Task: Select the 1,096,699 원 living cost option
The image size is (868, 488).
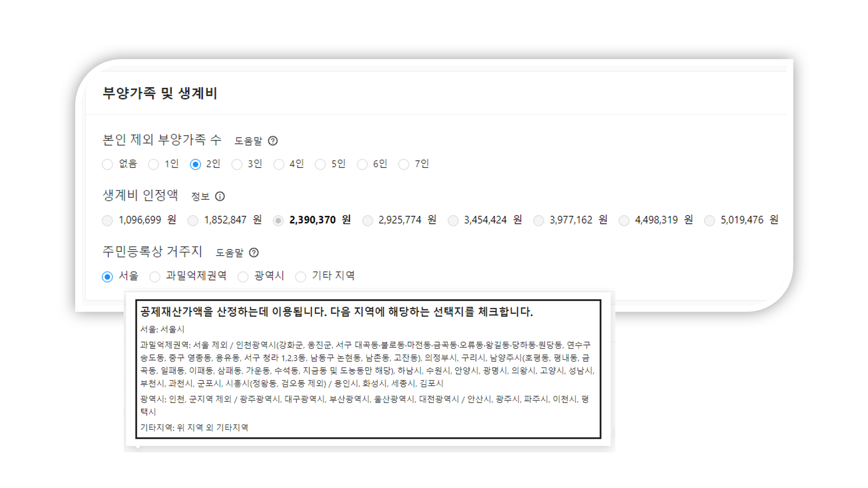Action: [107, 221]
